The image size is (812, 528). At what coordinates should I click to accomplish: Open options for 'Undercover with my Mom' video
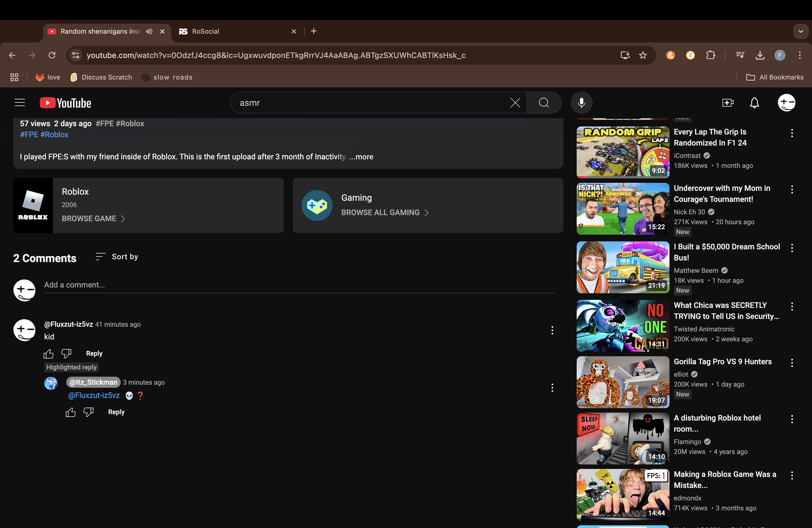pos(792,190)
